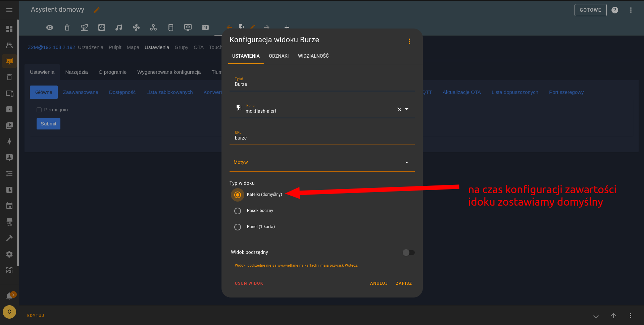
Task: Toggle the Widok podrzędny switch
Action: (x=408, y=253)
